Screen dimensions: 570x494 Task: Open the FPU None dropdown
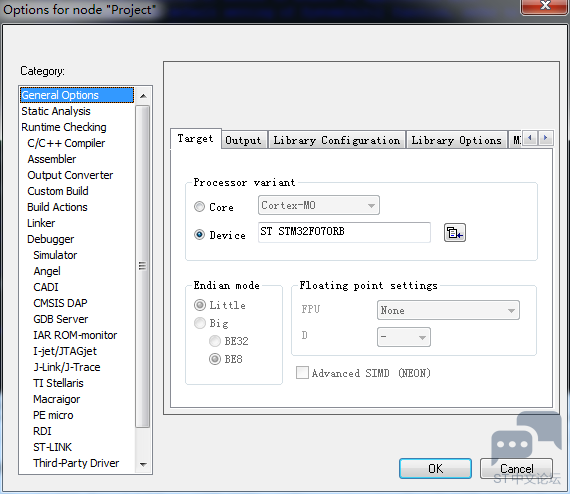click(448, 310)
